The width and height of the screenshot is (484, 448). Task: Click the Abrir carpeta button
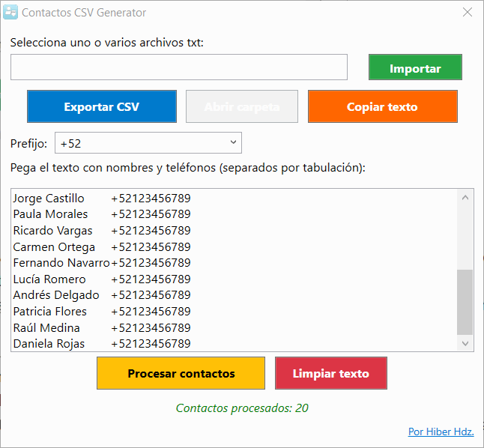(242, 106)
